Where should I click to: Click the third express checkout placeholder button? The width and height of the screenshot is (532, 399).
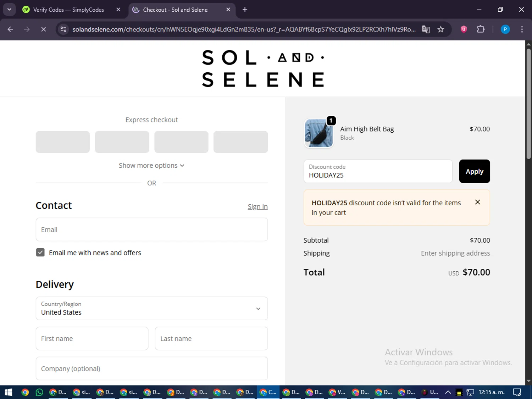[x=181, y=142]
